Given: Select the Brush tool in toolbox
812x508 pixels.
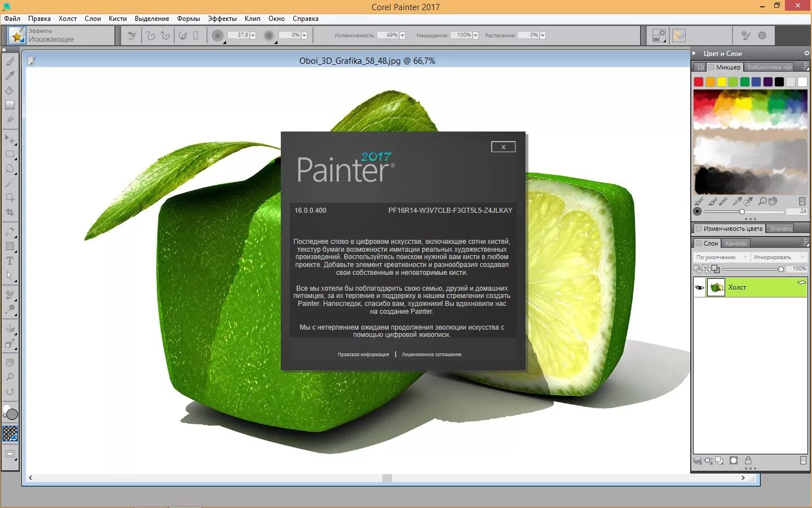Looking at the screenshot, I should point(10,61).
